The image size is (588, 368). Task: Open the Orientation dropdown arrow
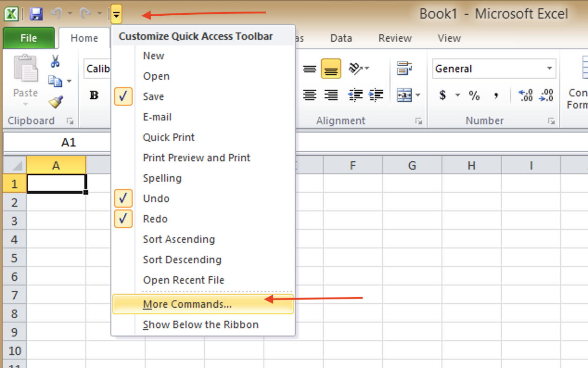click(367, 69)
